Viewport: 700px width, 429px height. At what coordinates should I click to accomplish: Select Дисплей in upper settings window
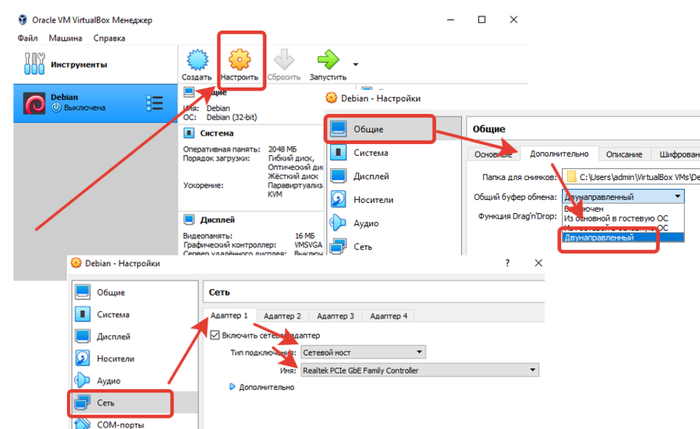[x=371, y=176]
